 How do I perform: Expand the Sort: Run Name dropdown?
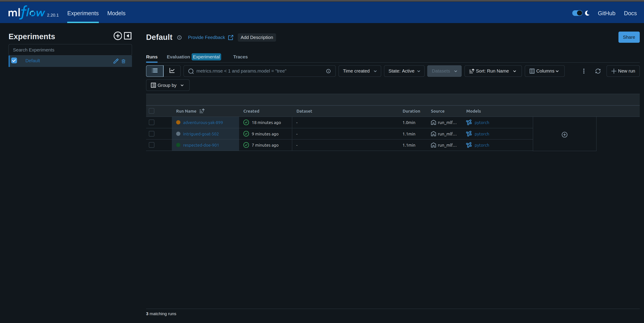pos(493,71)
